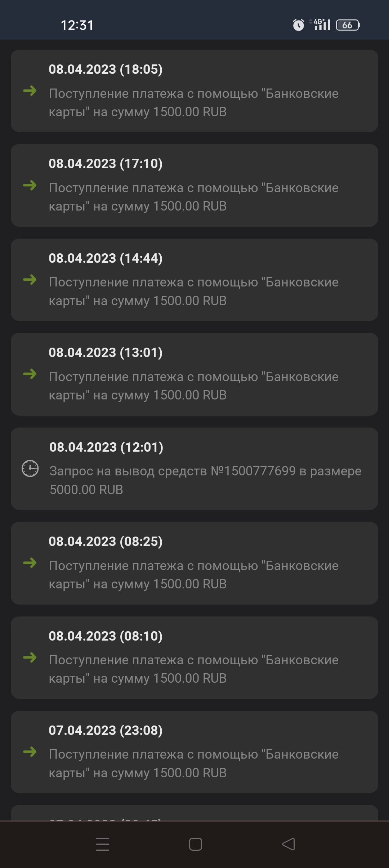The height and width of the screenshot is (868, 389).
Task: Tap the green arrow beside the 14:44 entry
Action: coord(30,279)
